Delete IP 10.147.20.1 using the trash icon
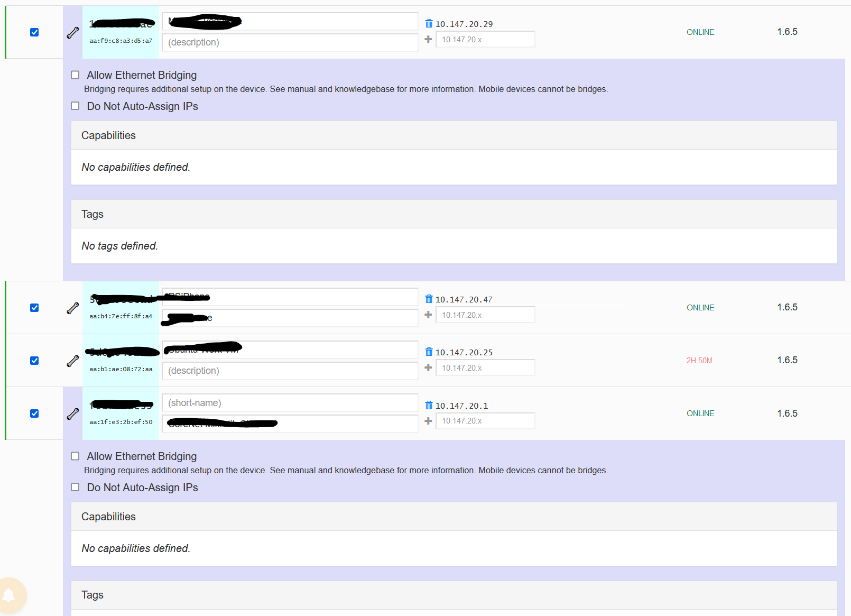 point(428,404)
